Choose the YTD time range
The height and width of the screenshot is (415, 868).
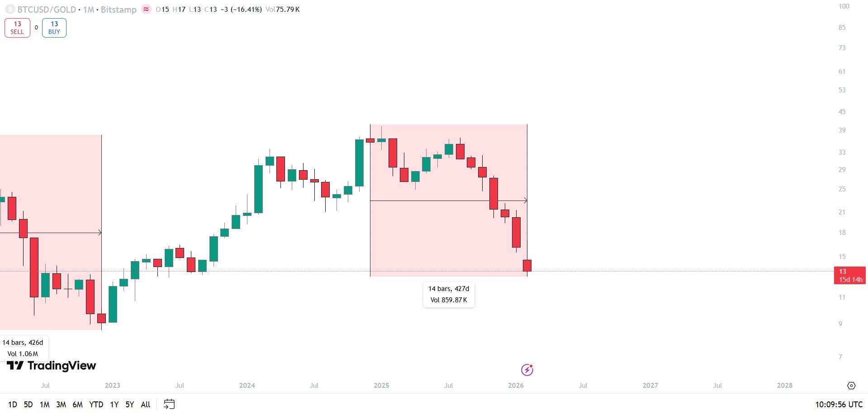tap(96, 405)
